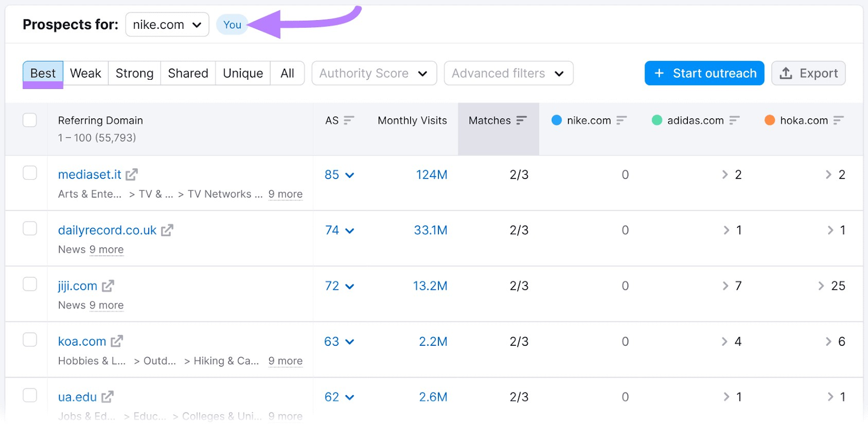Expand the Authority Score filter
This screenshot has height=425, width=868.
[374, 73]
